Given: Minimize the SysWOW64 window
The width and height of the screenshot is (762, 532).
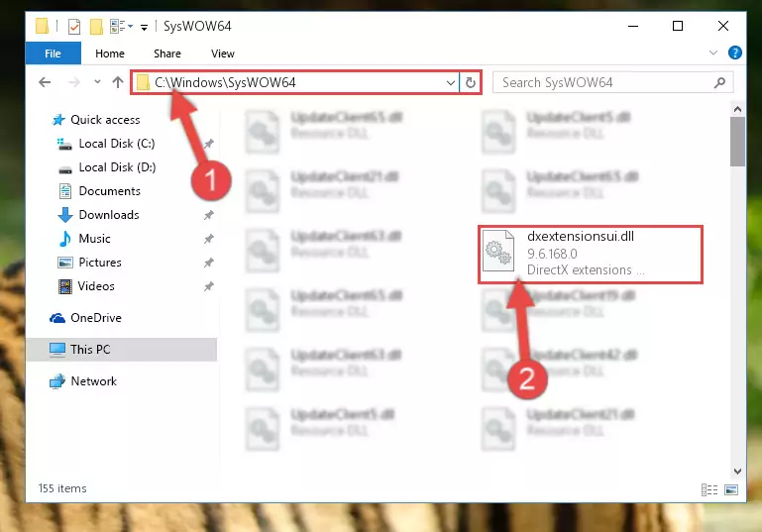Looking at the screenshot, I should pos(633,26).
